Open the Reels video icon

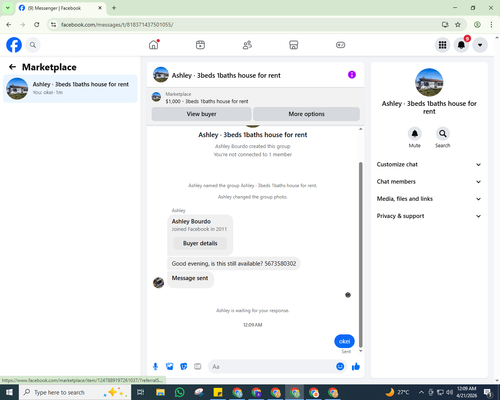click(200, 45)
